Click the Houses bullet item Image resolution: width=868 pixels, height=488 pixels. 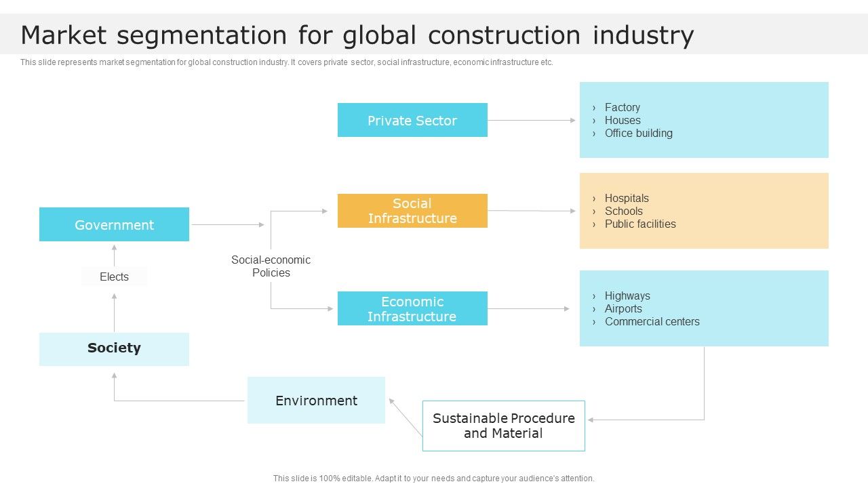622,120
